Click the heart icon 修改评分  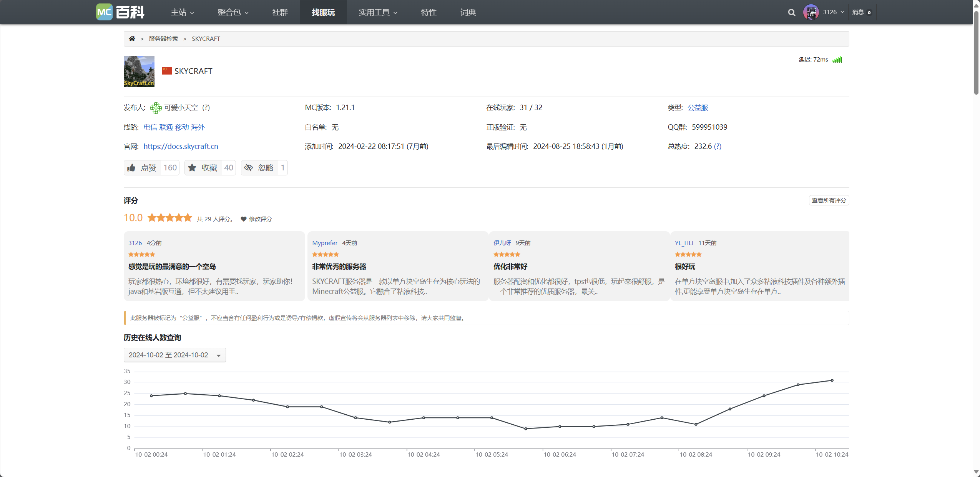click(243, 219)
